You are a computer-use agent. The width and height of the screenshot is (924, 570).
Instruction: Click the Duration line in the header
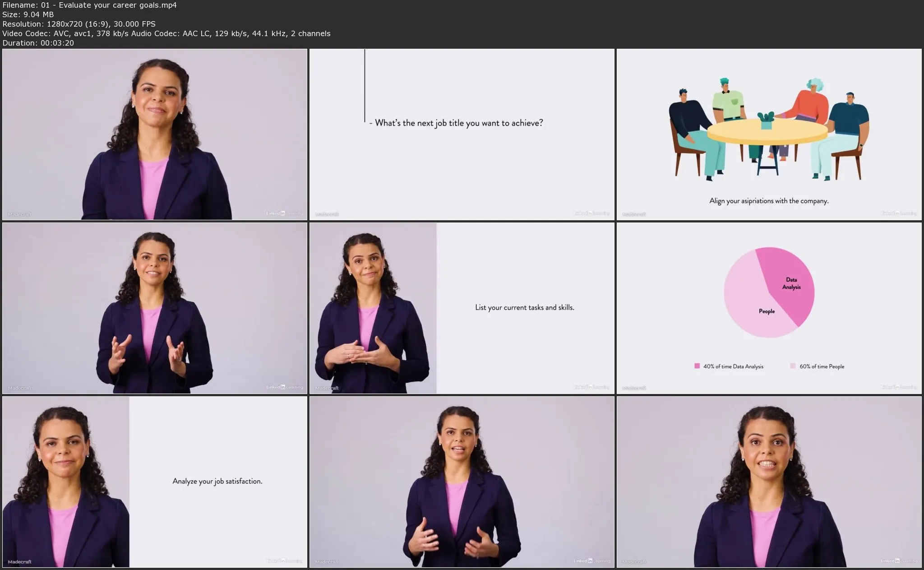38,43
